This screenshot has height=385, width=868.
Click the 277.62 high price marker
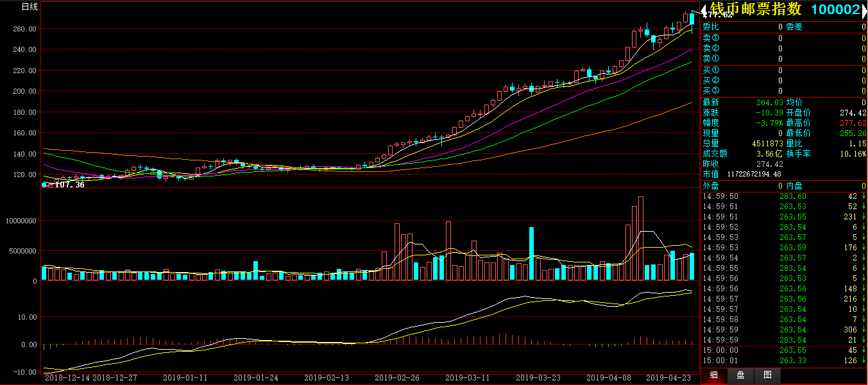point(717,14)
